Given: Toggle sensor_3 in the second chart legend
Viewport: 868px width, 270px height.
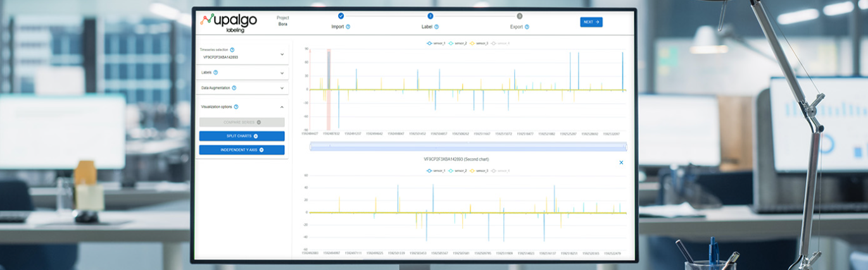Looking at the screenshot, I should (479, 171).
